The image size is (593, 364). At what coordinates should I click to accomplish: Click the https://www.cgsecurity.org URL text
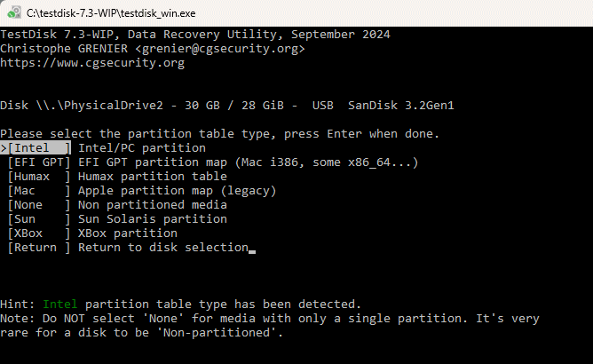point(92,63)
